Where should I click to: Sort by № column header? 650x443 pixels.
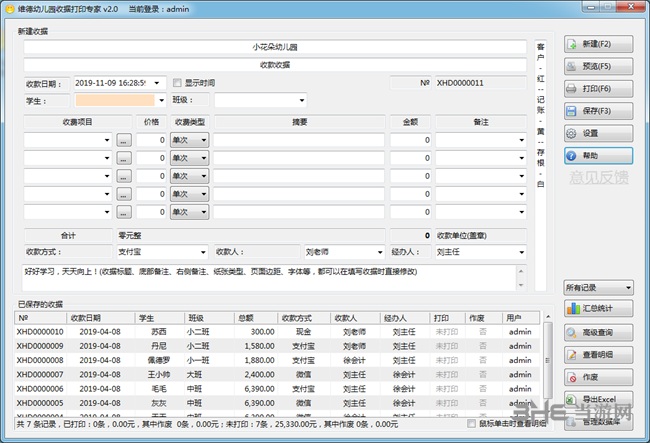[41, 318]
